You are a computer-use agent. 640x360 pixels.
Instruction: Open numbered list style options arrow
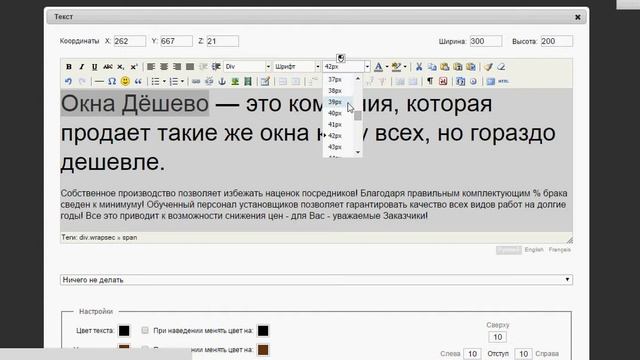tap(182, 82)
